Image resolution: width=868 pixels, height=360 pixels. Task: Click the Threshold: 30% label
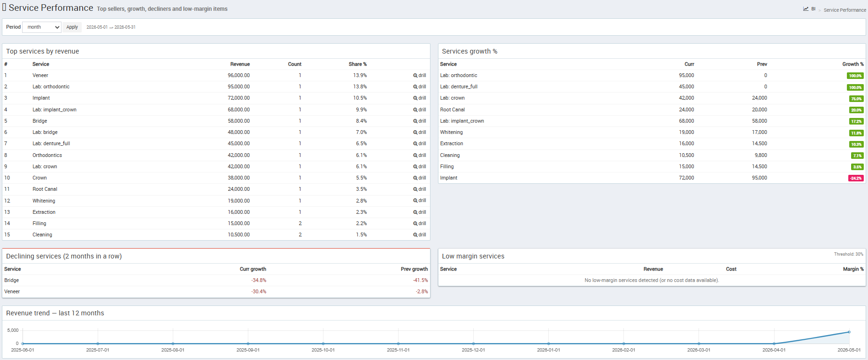click(848, 254)
